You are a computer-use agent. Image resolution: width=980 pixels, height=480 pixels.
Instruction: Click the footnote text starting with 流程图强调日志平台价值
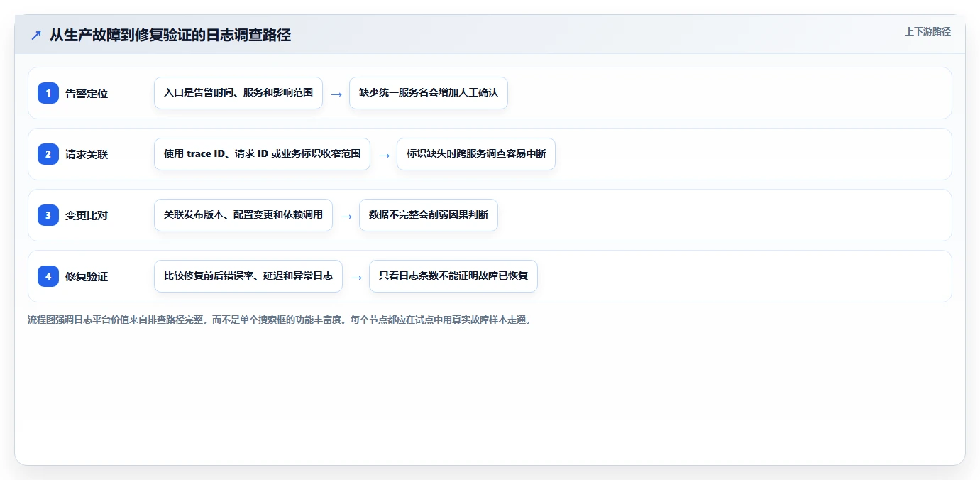point(279,320)
